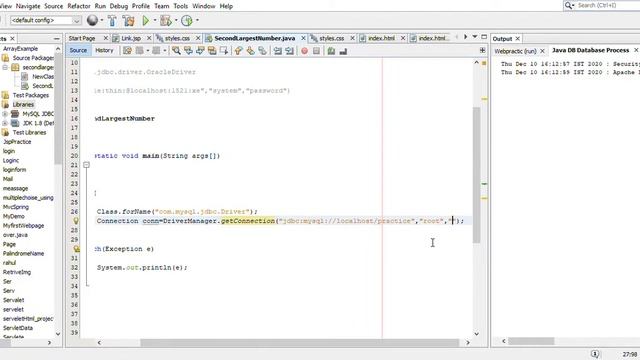Click Previous Bookmark icon
Image resolution: width=640 pixels, height=360 pixels.
pos(238,51)
